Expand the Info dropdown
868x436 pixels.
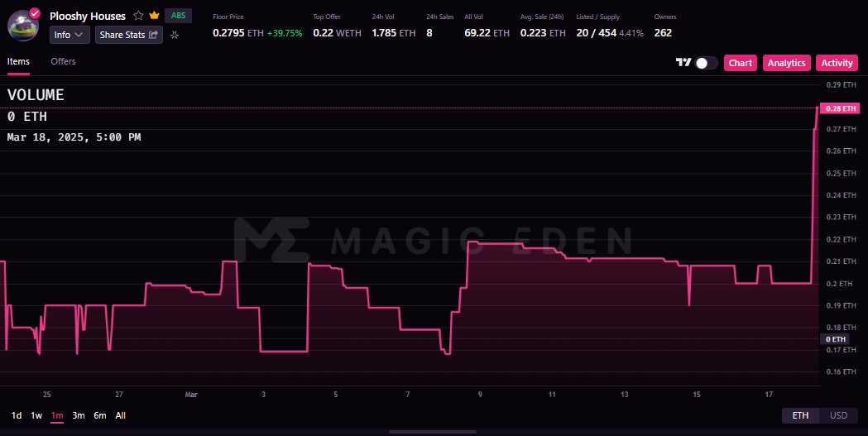pyautogui.click(x=70, y=35)
